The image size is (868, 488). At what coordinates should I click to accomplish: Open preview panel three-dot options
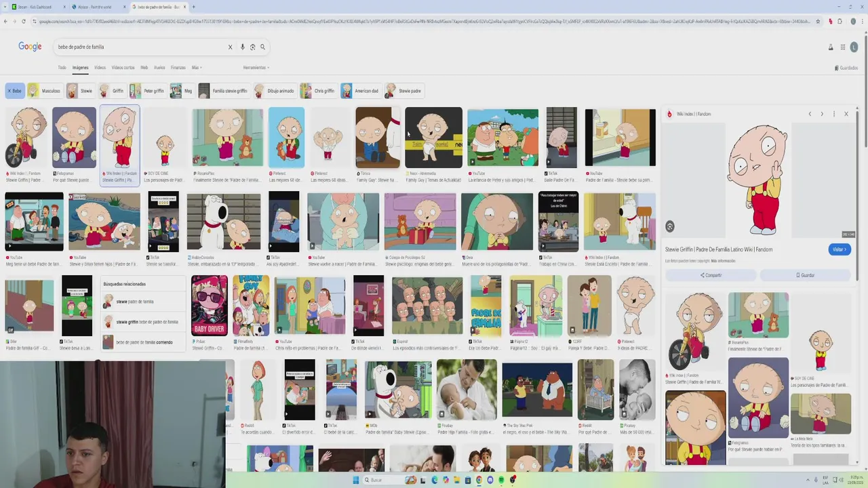834,114
